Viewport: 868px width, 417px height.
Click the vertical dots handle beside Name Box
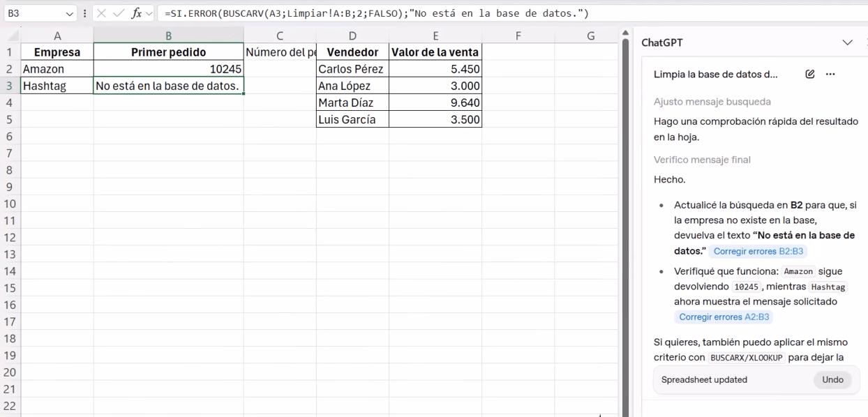(84, 13)
